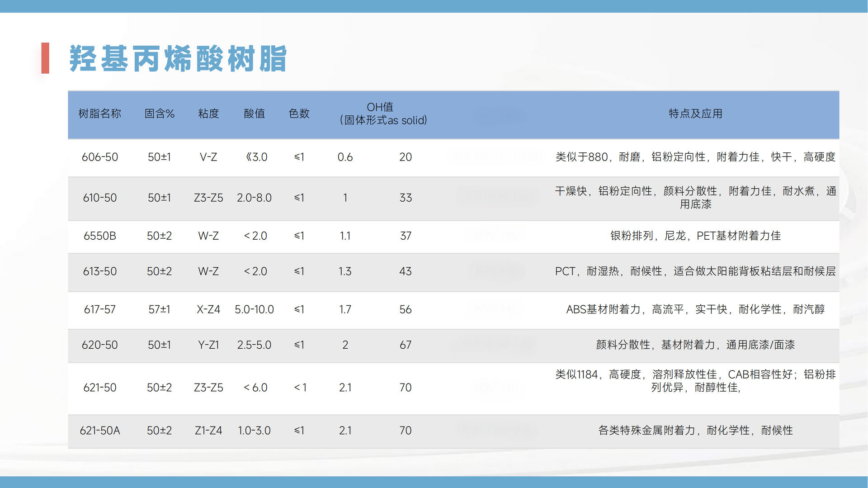Select the Z1-Z4 viscosity cell
868x488 pixels.
[x=208, y=431]
